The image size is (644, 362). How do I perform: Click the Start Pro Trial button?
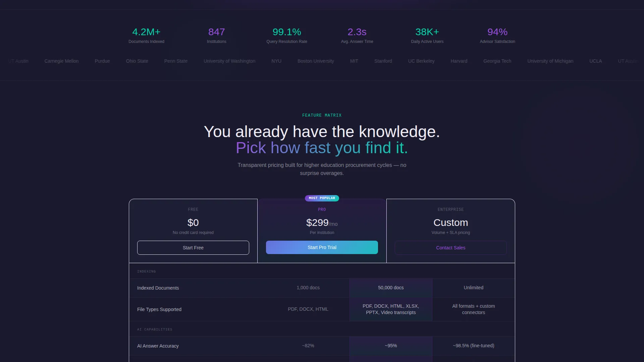[x=322, y=247]
